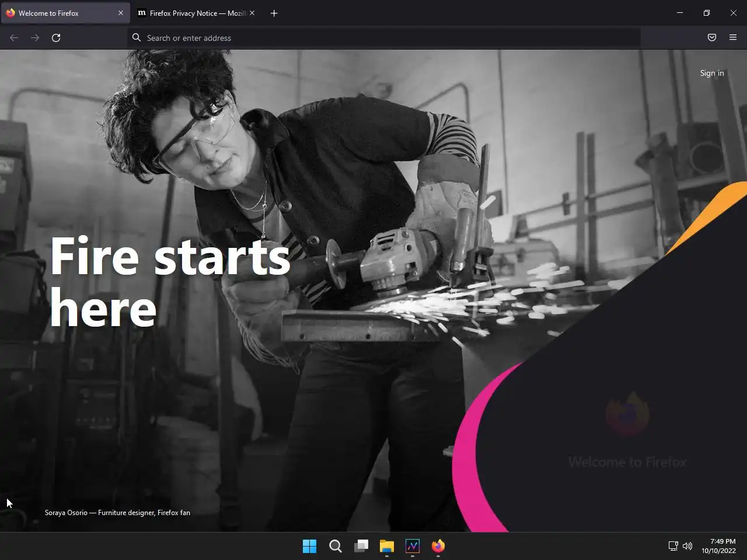The image size is (747, 560).
Task: Open the Windows Start menu
Action: (x=309, y=546)
